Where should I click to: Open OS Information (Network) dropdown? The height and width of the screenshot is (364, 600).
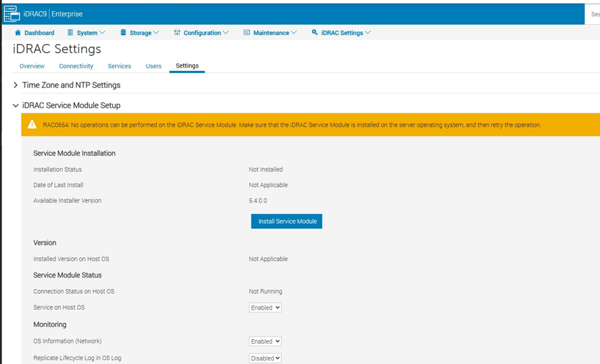[x=265, y=341]
